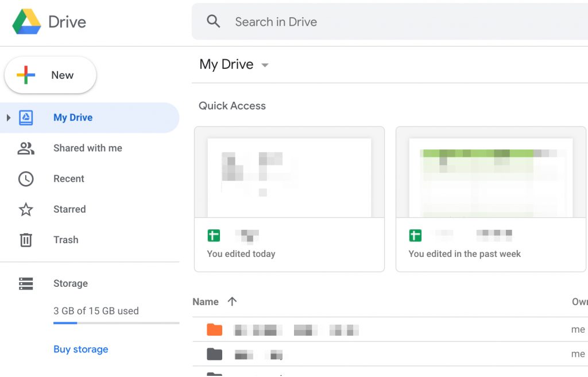Click the Starred star icon
Viewport: 588px width, 377px height.
tap(26, 210)
